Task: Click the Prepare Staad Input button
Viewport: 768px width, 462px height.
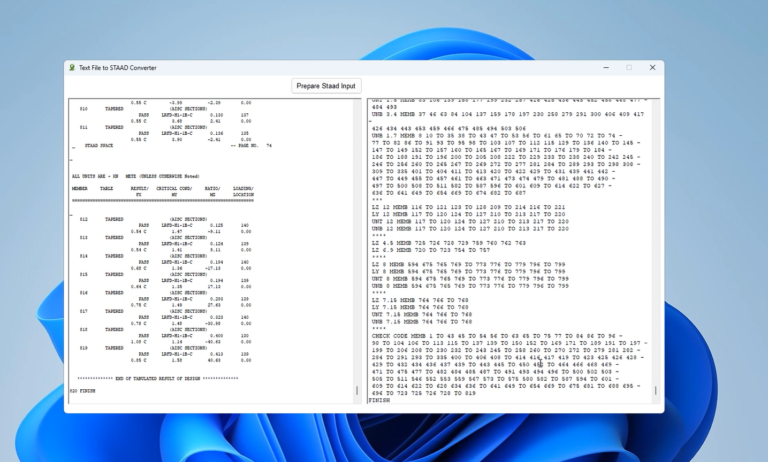Action: pyautogui.click(x=326, y=86)
